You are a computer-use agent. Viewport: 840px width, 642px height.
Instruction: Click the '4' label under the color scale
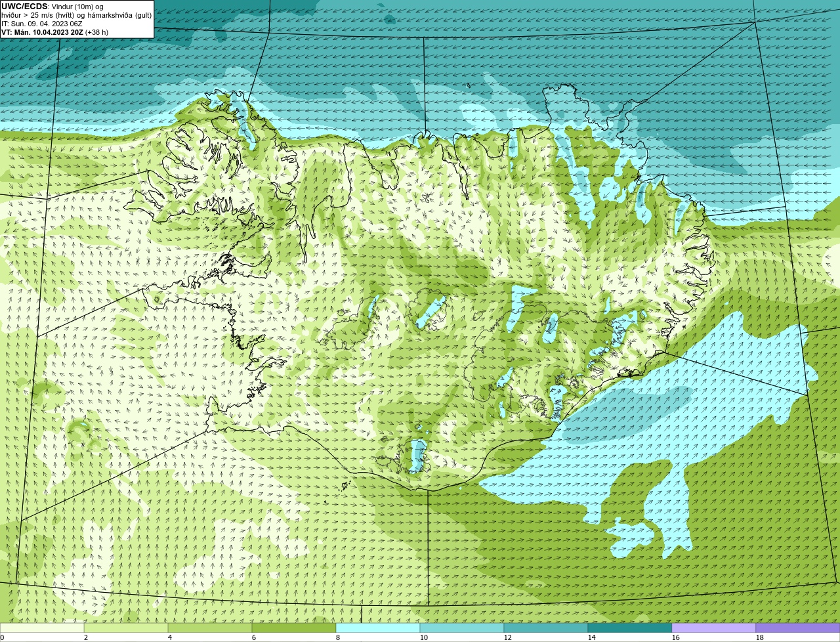point(170,637)
